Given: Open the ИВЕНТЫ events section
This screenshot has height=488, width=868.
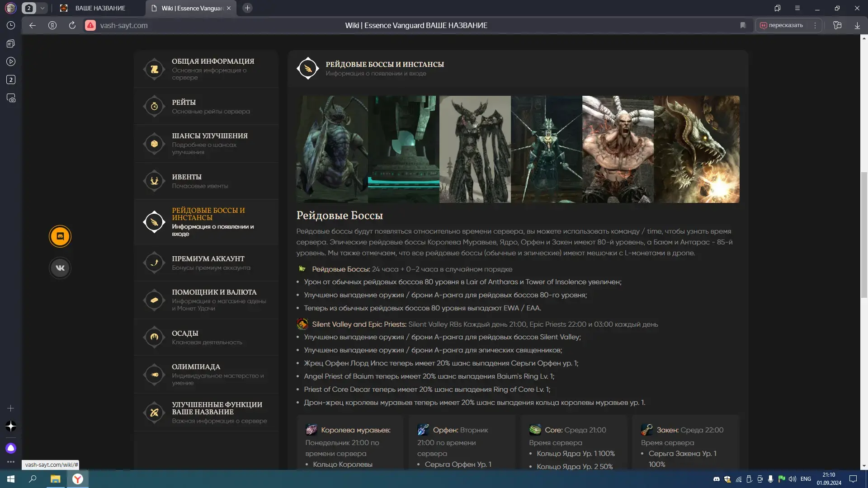Looking at the screenshot, I should point(206,181).
